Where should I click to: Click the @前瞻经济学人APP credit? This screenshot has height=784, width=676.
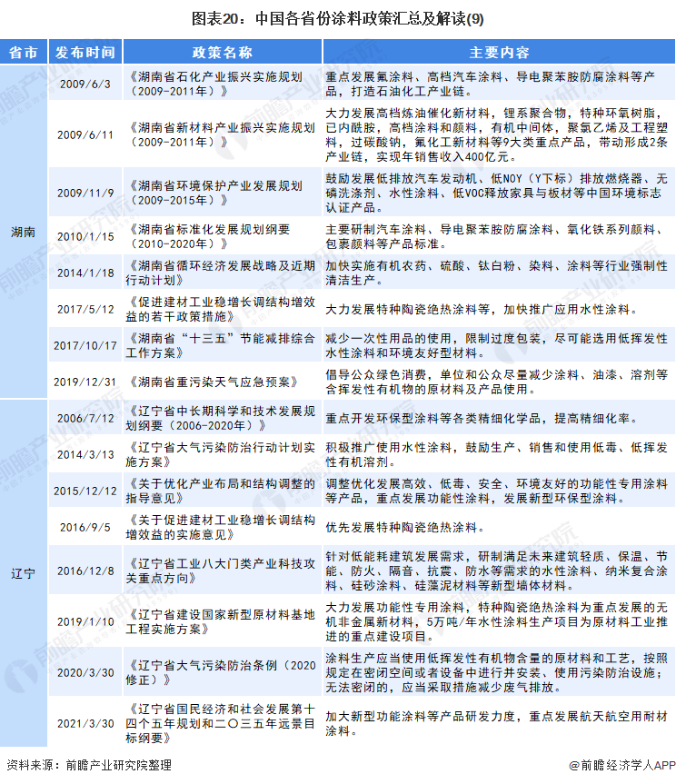tap(621, 765)
